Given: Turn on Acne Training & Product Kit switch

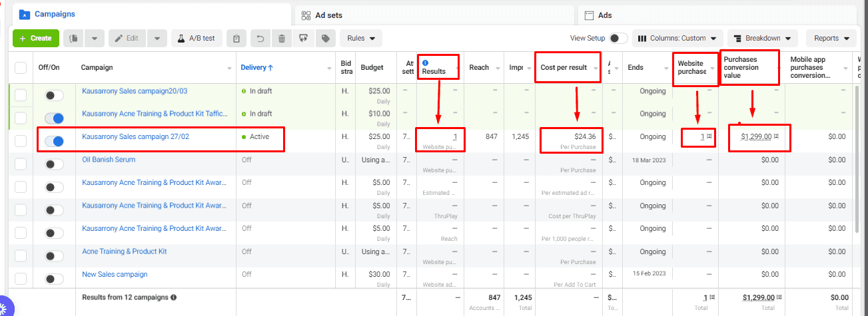Looking at the screenshot, I should coord(55,256).
